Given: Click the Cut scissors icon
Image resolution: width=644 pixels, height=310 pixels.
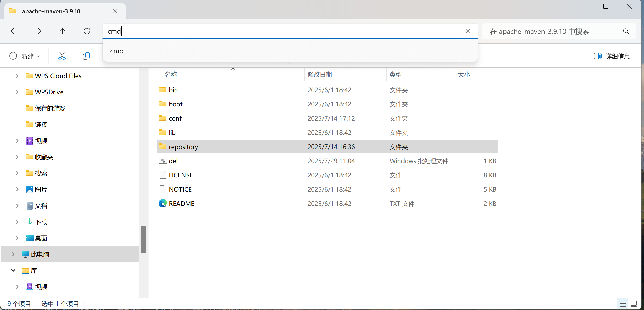Looking at the screenshot, I should tap(62, 56).
